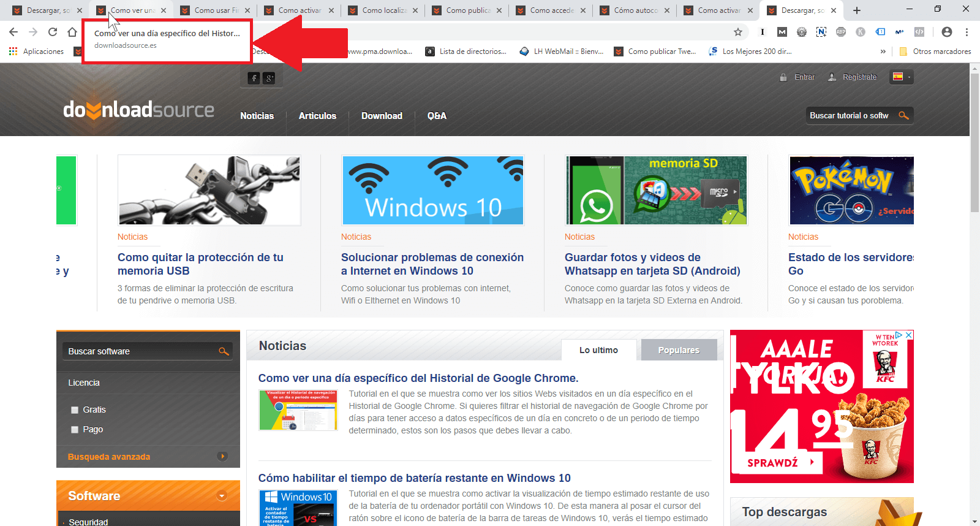This screenshot has width=980, height=526.
Task: Close the KFC advertisement
Action: tap(909, 335)
